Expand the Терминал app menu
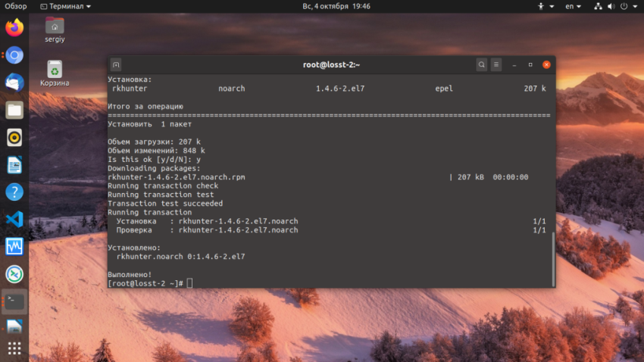Image resolution: width=644 pixels, height=362 pixels. pos(66,6)
